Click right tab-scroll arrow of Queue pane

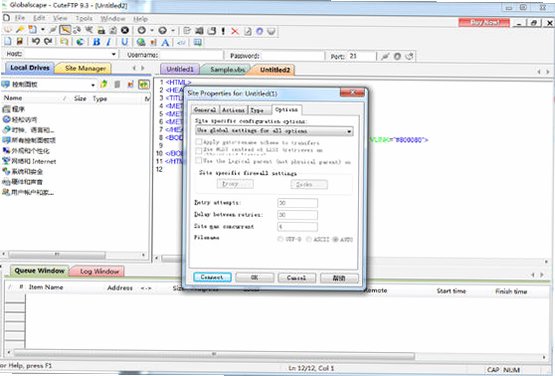click(x=542, y=275)
